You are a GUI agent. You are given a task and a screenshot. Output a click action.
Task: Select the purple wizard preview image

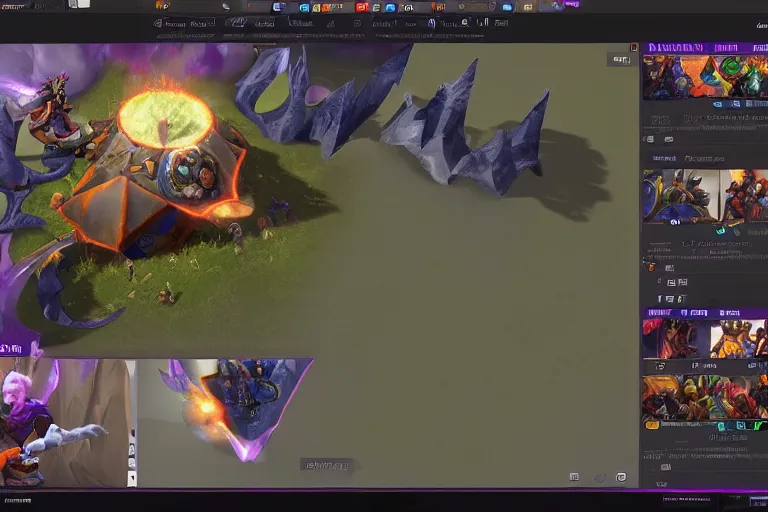coord(64,423)
